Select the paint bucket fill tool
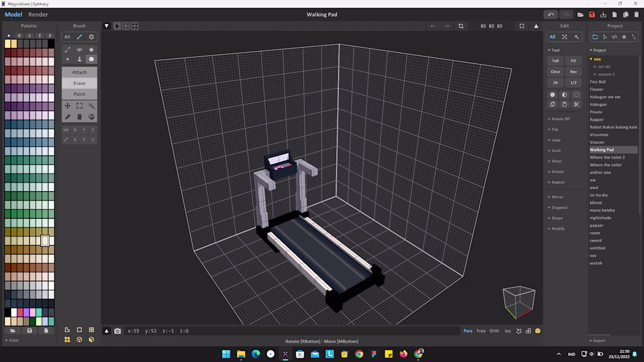The height and width of the screenshot is (362, 644). [91, 117]
